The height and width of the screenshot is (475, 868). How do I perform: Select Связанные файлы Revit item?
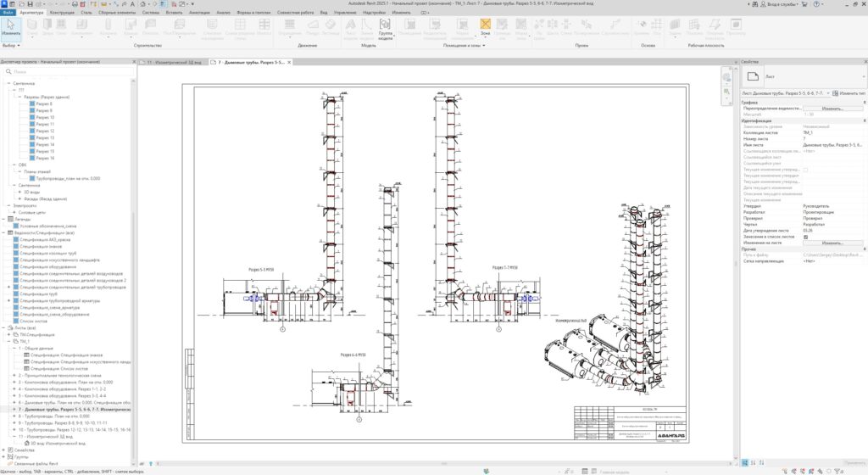point(35,463)
